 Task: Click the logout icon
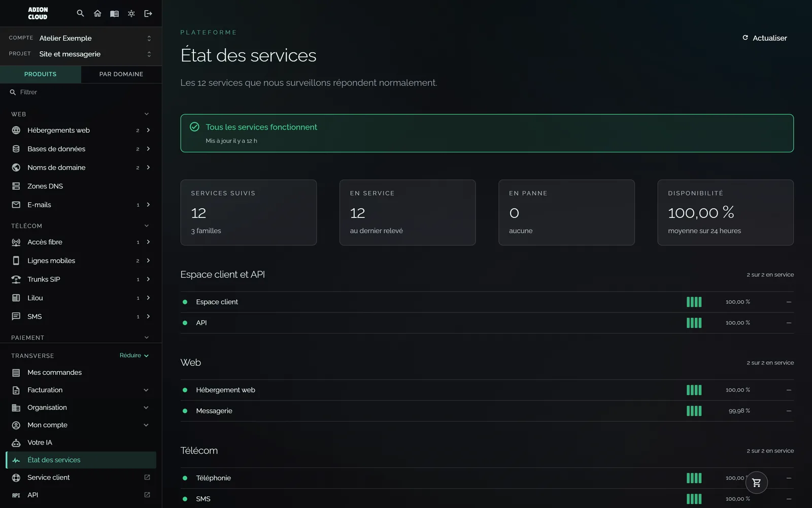(148, 13)
